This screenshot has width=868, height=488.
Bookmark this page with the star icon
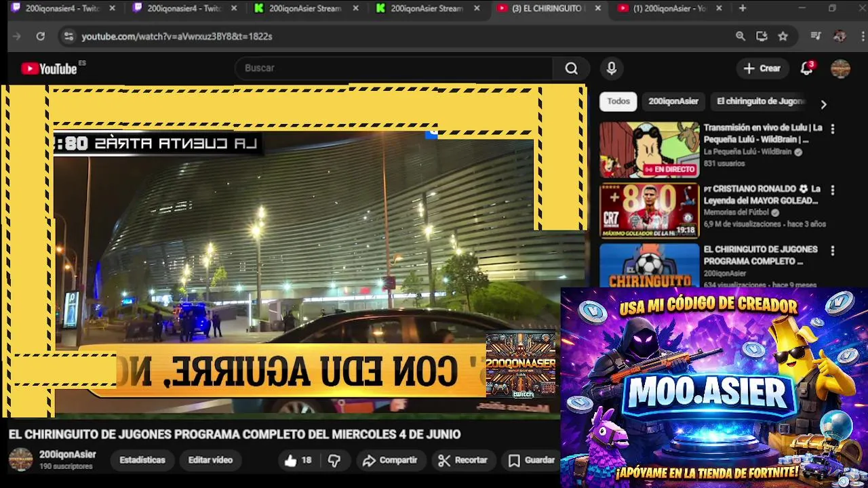point(783,37)
